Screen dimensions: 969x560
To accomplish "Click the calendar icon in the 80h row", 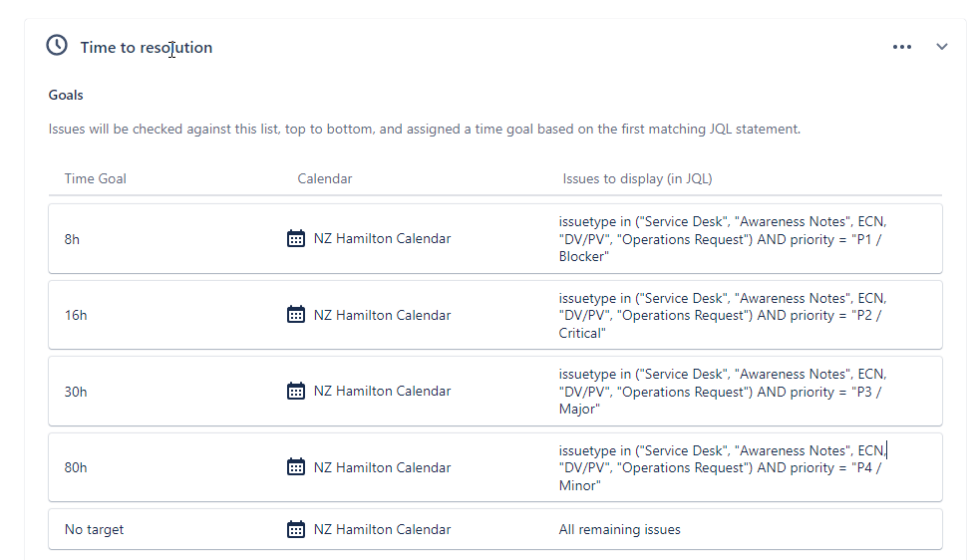I will click(x=296, y=466).
